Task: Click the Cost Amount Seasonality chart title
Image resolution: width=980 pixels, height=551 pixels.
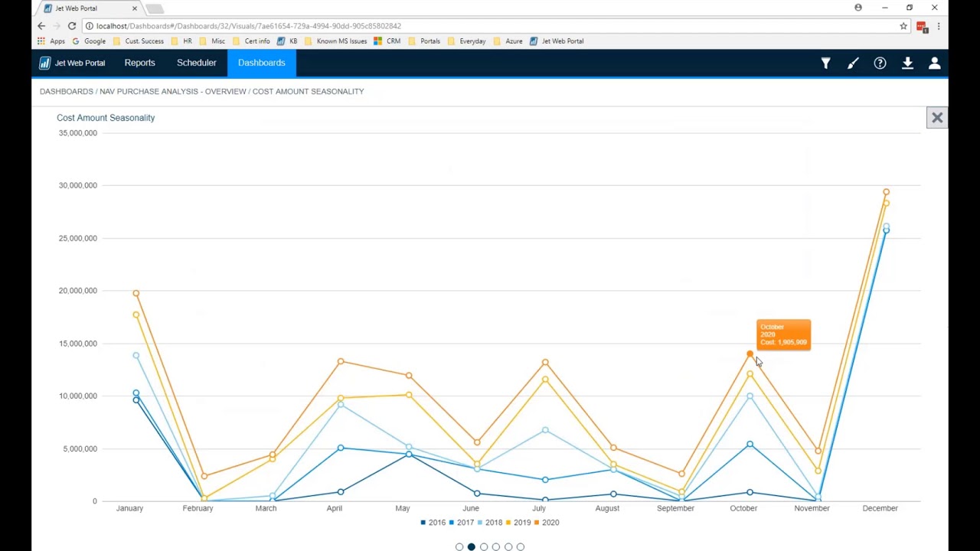Action: 106,118
